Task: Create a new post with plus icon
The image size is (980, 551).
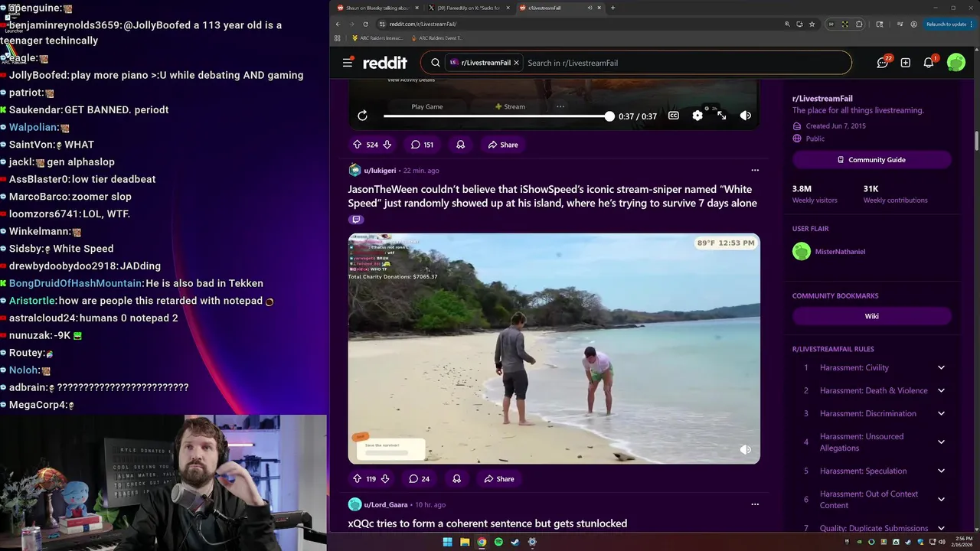Action: click(906, 63)
